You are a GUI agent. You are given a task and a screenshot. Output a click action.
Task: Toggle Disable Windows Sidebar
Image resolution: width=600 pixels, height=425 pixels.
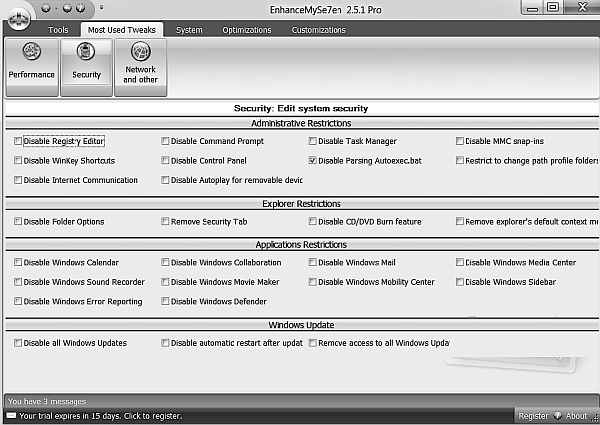tap(460, 282)
